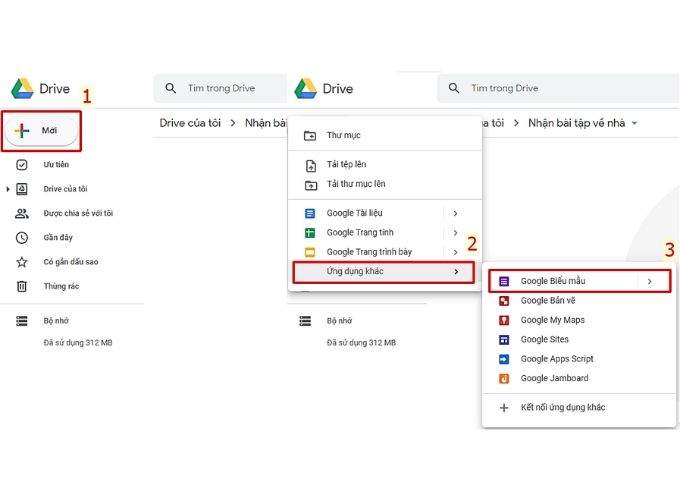Click the folder upload icon
Viewport: 680px width, 500px height.
(x=311, y=186)
